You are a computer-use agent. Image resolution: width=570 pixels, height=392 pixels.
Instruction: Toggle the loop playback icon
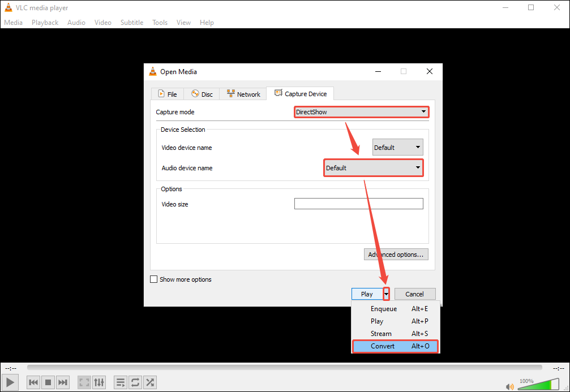click(x=135, y=382)
